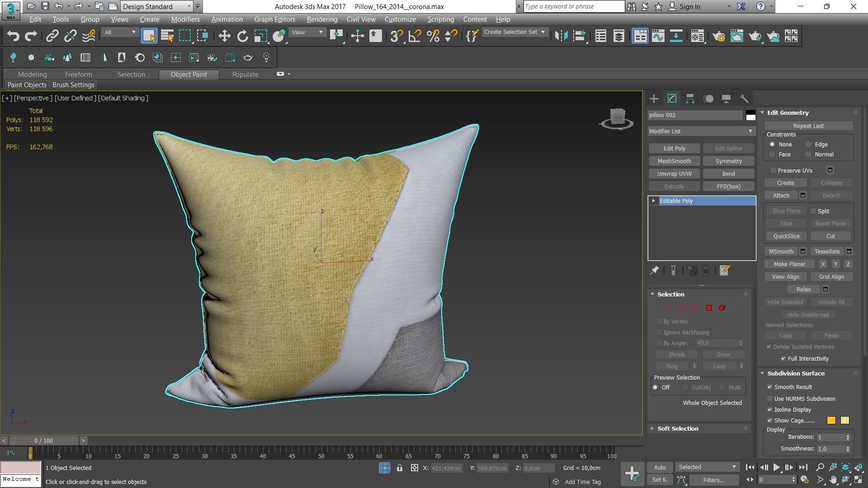Select Face constraint radio button
The width and height of the screenshot is (868, 488).
coord(772,155)
